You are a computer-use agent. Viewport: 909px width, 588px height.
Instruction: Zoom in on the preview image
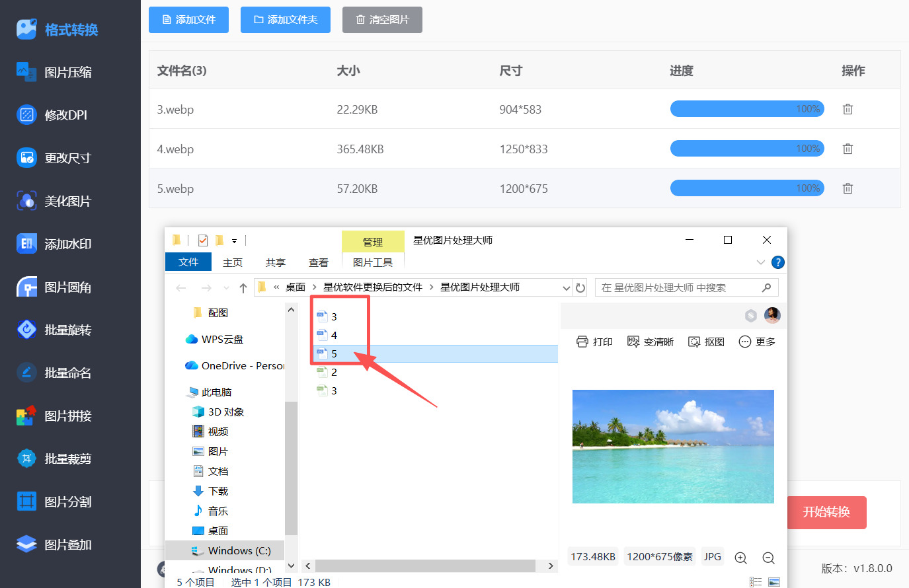click(741, 558)
